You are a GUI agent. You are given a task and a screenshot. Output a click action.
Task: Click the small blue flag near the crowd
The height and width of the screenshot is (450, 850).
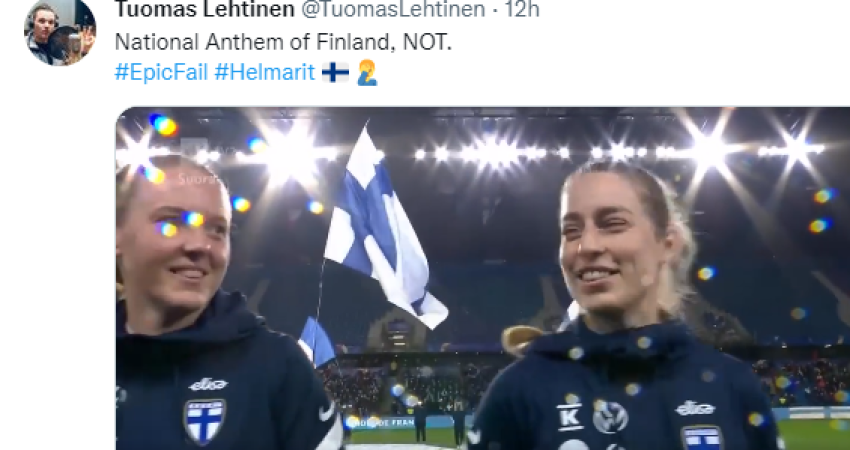[x=318, y=343]
